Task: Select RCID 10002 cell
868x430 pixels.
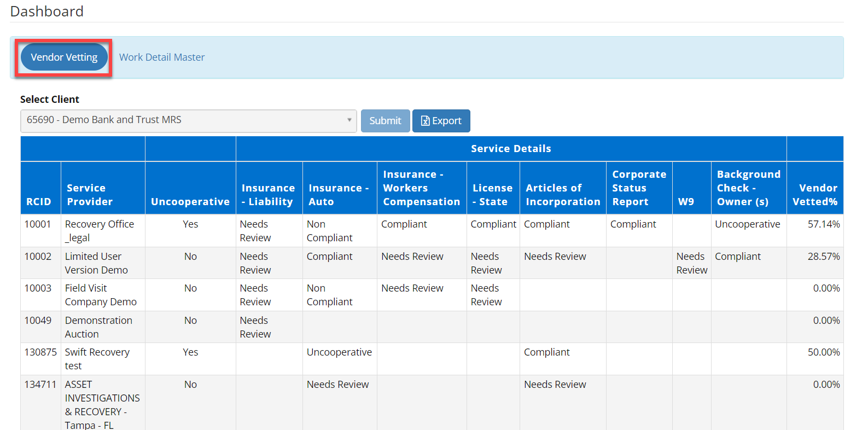Action: [x=40, y=263]
